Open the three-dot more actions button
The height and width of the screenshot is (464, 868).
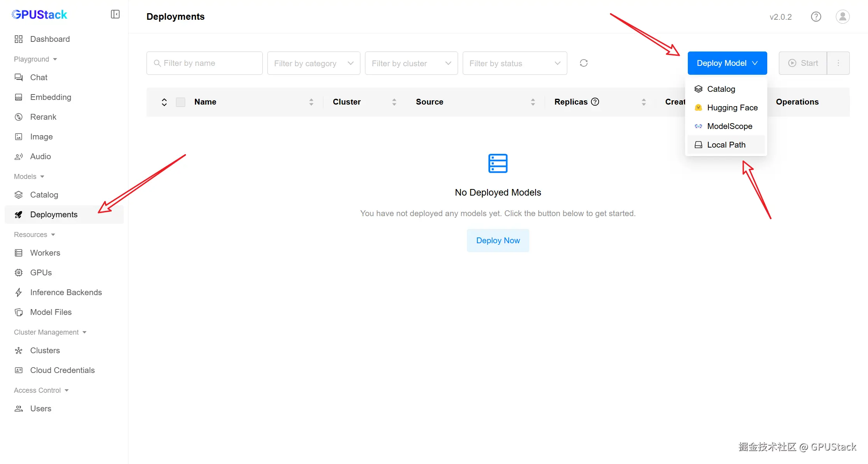click(x=838, y=63)
